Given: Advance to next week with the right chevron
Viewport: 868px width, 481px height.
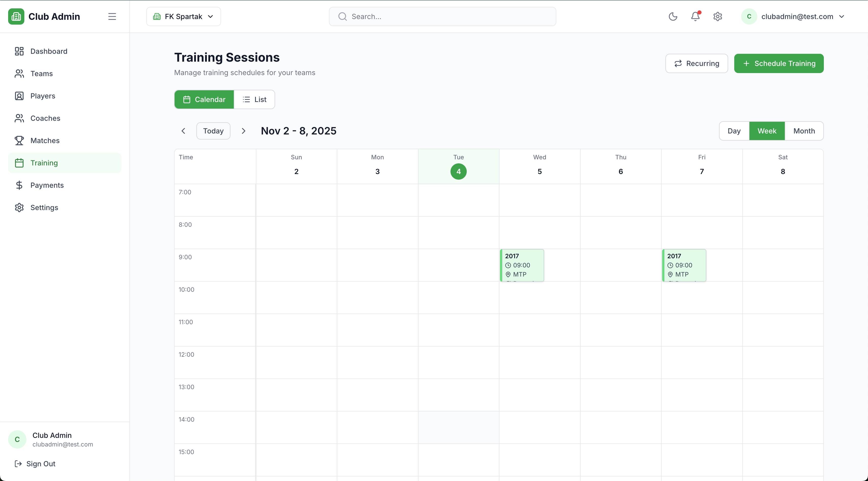Looking at the screenshot, I should 243,131.
